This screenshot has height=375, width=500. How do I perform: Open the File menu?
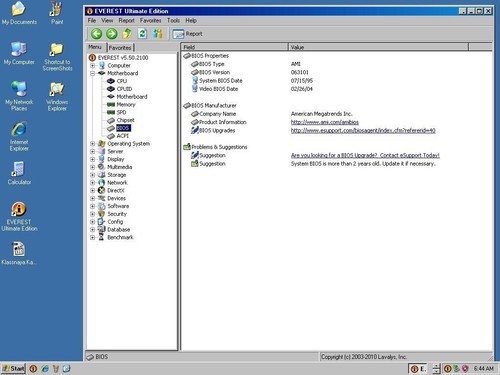(x=92, y=21)
